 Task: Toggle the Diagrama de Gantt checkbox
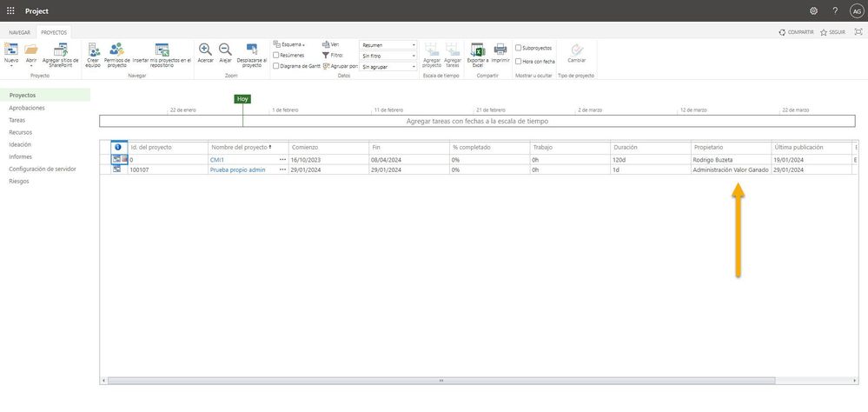click(275, 65)
